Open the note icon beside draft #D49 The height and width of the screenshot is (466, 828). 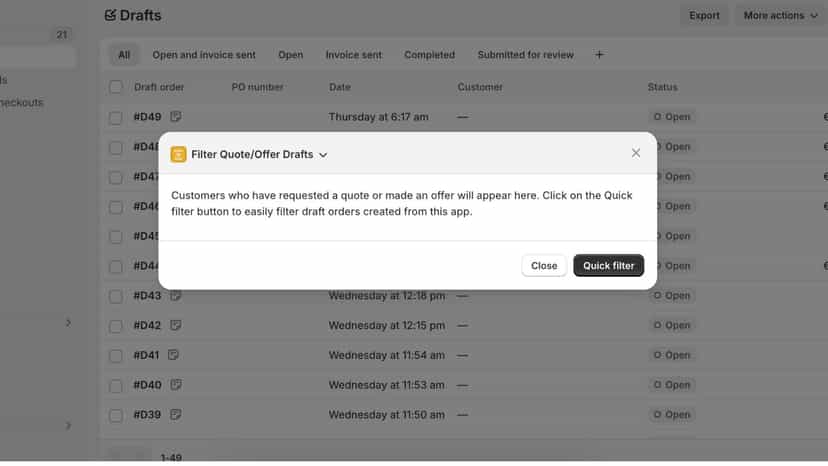tap(176, 116)
